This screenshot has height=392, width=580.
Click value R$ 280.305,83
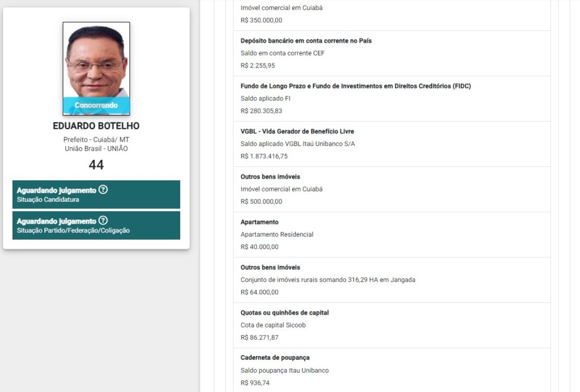261,111
